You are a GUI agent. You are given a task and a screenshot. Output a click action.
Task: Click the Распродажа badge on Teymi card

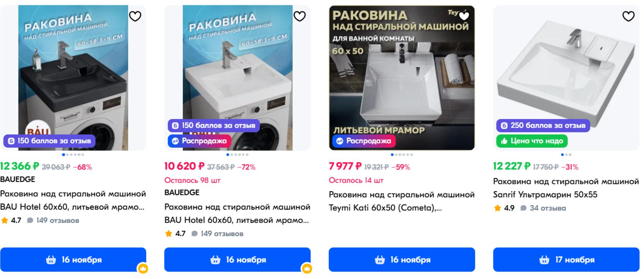(x=364, y=141)
